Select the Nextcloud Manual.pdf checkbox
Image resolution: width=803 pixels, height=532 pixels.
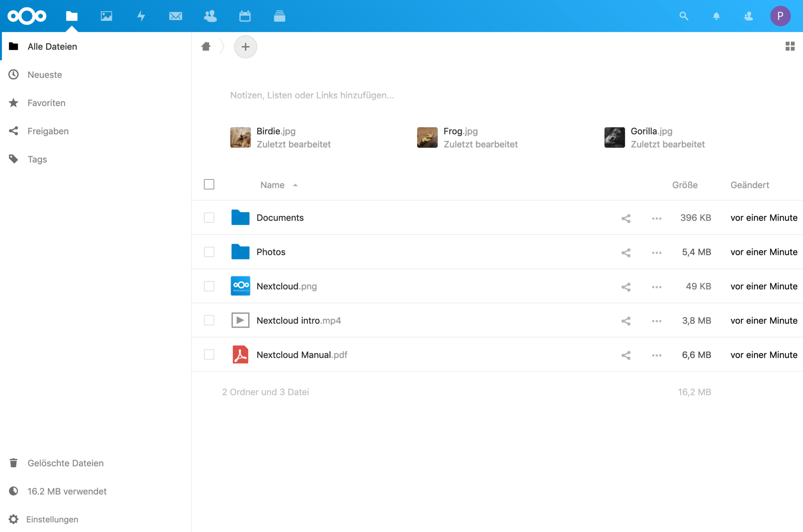(209, 355)
